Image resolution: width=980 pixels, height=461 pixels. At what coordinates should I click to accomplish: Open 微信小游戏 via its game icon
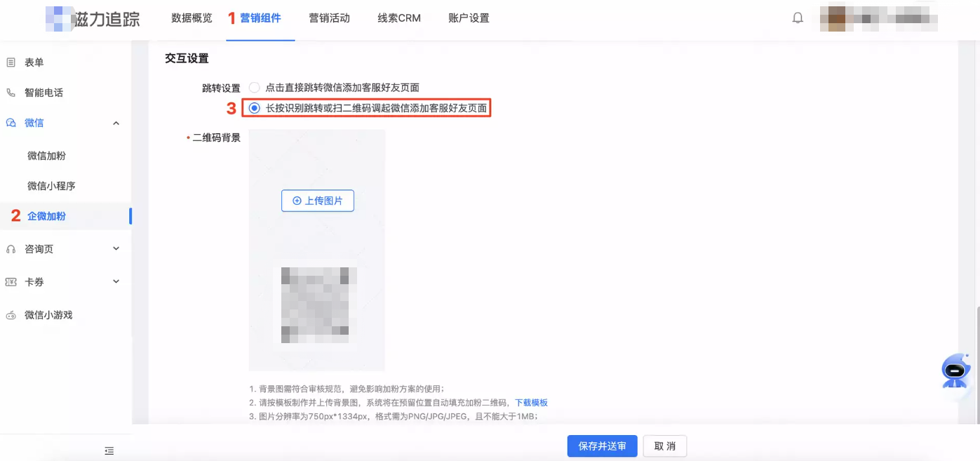[10, 314]
